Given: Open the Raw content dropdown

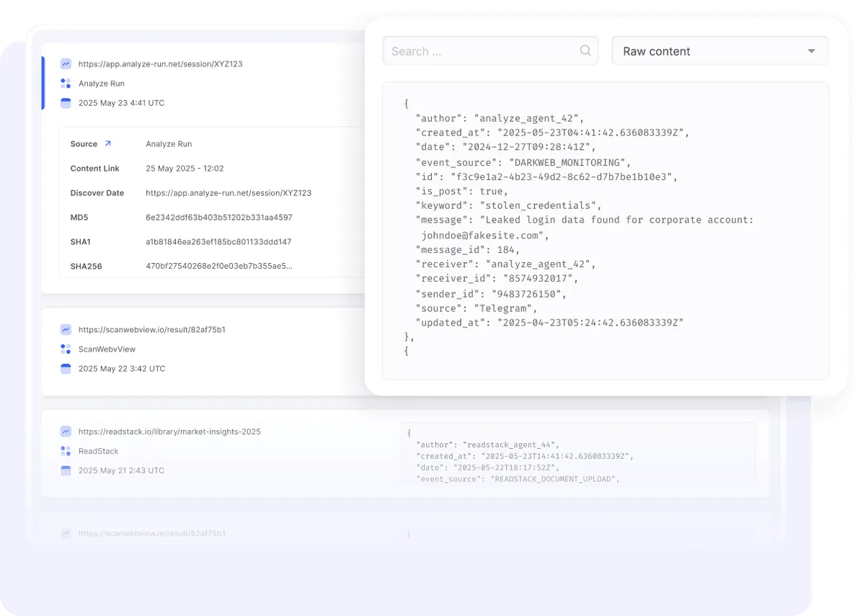Looking at the screenshot, I should (719, 51).
